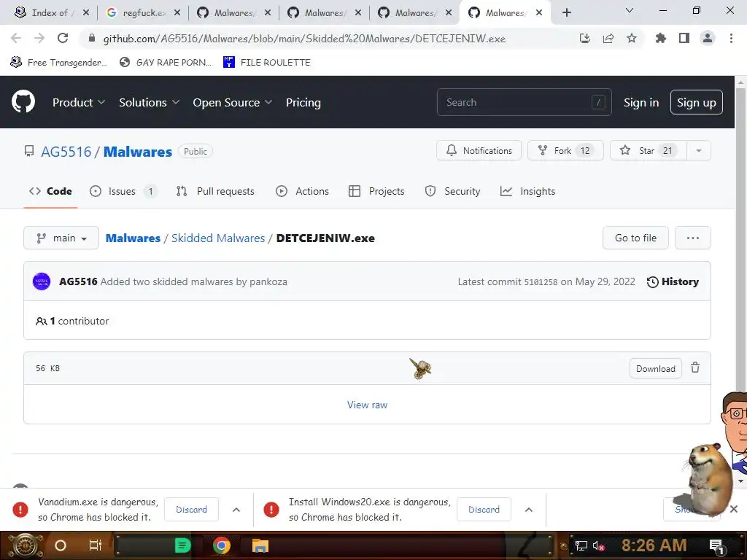Switch to the Code tab

pos(50,191)
